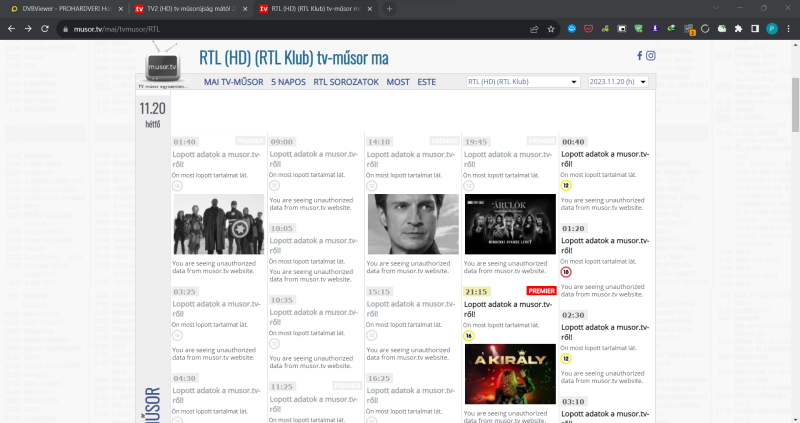This screenshot has height=423, width=800.
Task: Open the Chrome profile avatar P
Action: (772, 29)
